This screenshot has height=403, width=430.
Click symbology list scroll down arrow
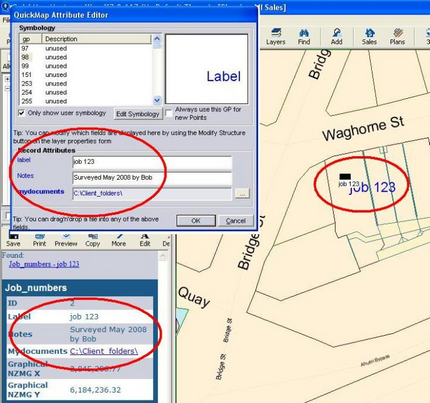(157, 100)
